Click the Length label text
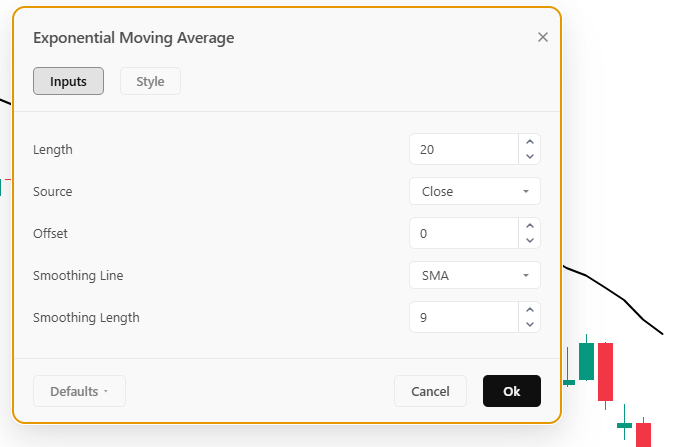 [53, 150]
